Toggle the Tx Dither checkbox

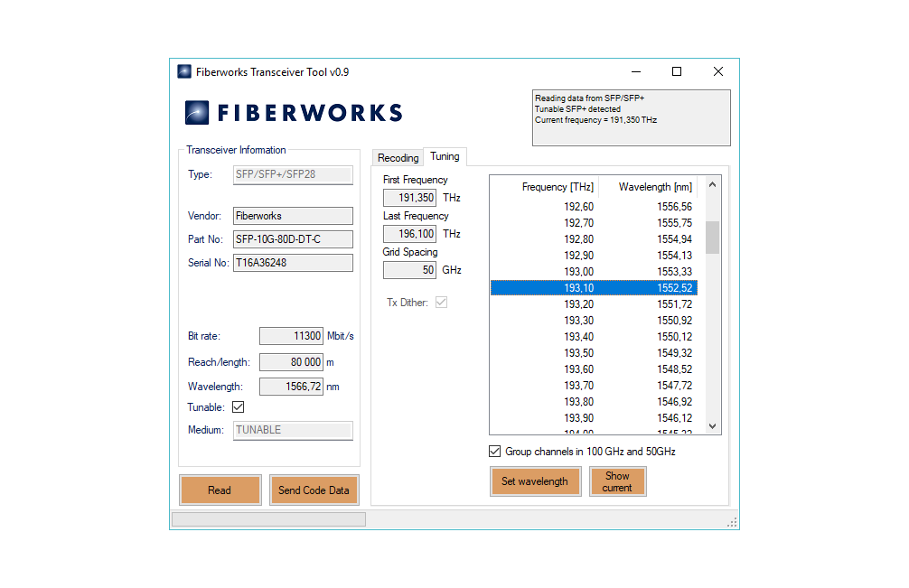pyautogui.click(x=442, y=303)
